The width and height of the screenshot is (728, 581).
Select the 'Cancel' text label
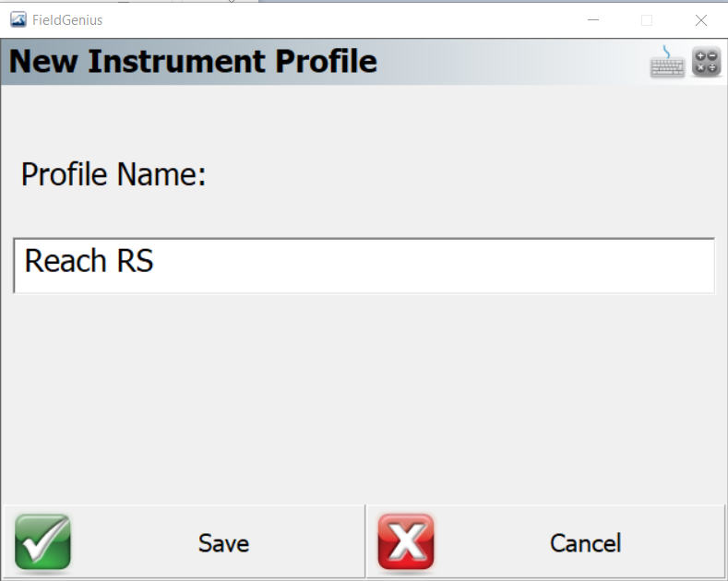click(x=586, y=543)
